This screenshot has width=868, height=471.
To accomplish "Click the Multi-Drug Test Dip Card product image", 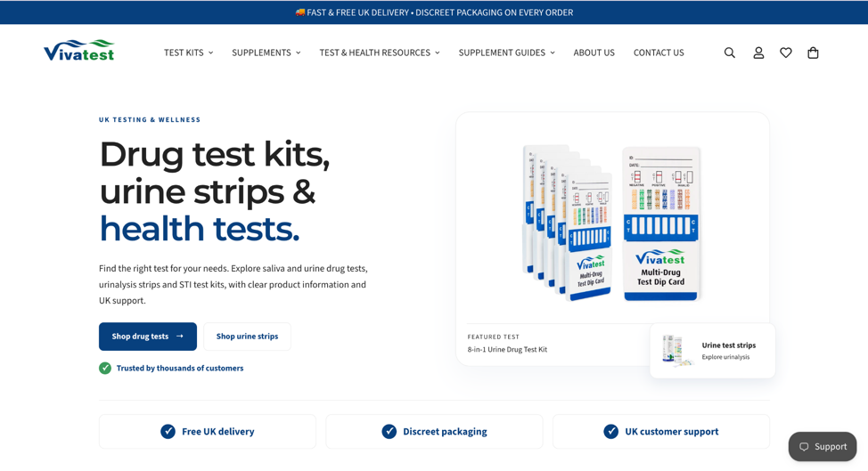I will [x=611, y=223].
